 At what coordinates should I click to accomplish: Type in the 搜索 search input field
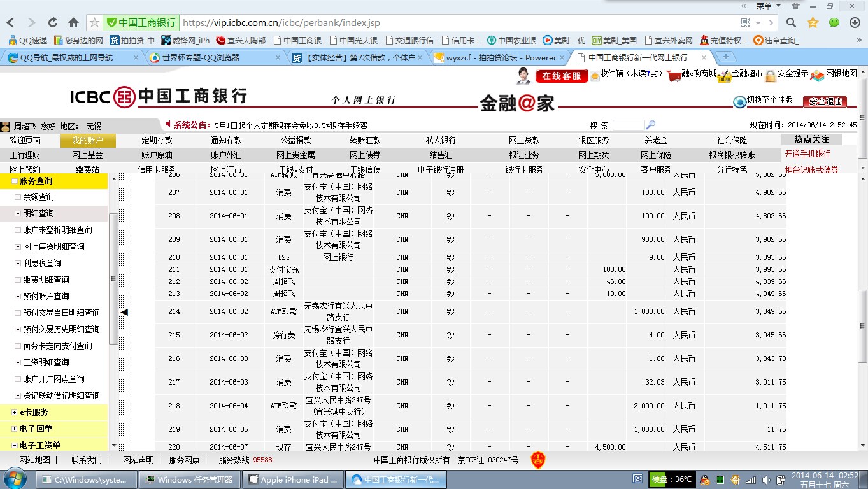click(628, 125)
